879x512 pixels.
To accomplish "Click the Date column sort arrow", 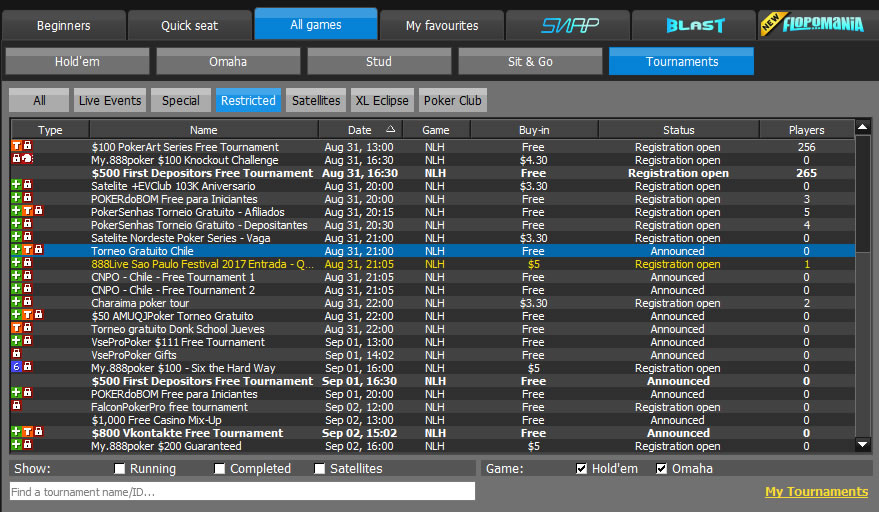I will coord(390,130).
